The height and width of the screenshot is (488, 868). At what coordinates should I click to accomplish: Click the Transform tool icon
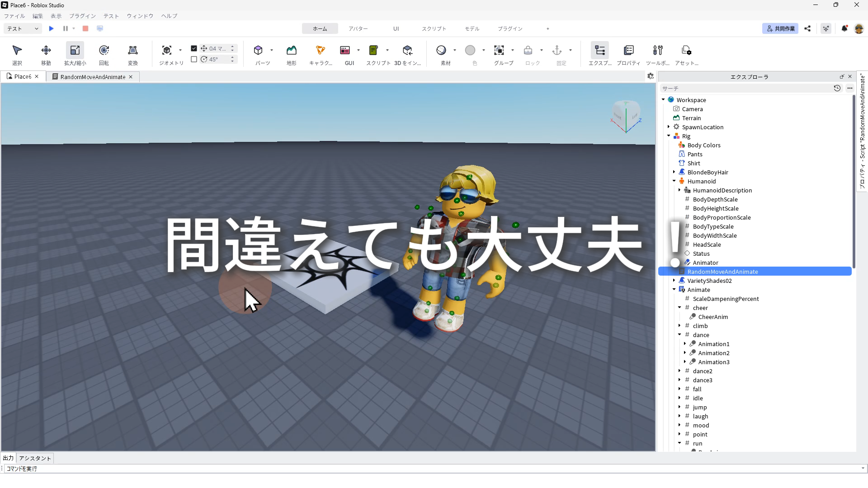pos(132,50)
